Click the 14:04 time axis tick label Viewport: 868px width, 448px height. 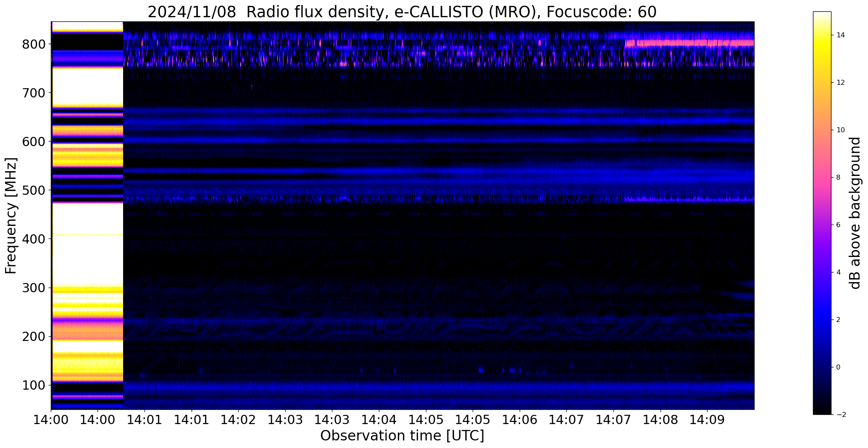pos(379,420)
